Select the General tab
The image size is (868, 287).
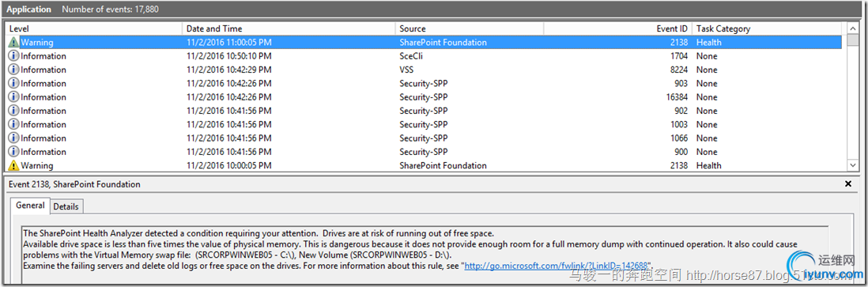coord(31,205)
